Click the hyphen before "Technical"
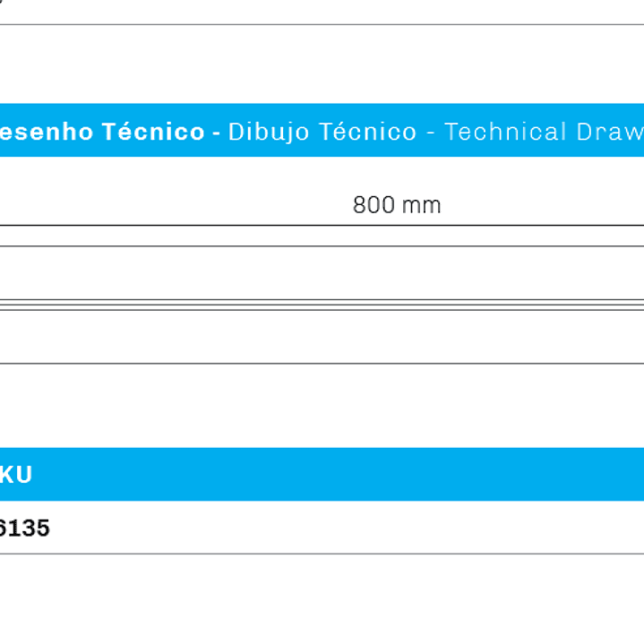644x644 pixels. pos(431,133)
